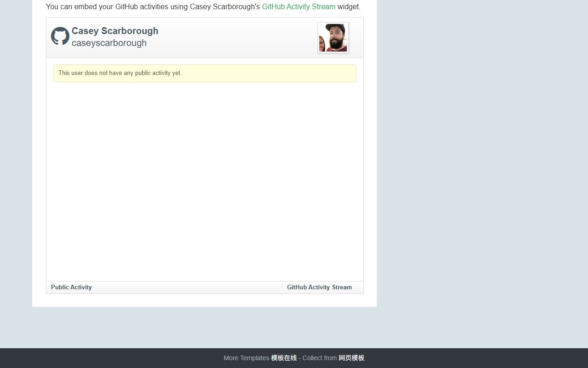Viewport: 588px width, 368px height.
Task: Open the caseyscarborough username link
Action: pos(109,43)
